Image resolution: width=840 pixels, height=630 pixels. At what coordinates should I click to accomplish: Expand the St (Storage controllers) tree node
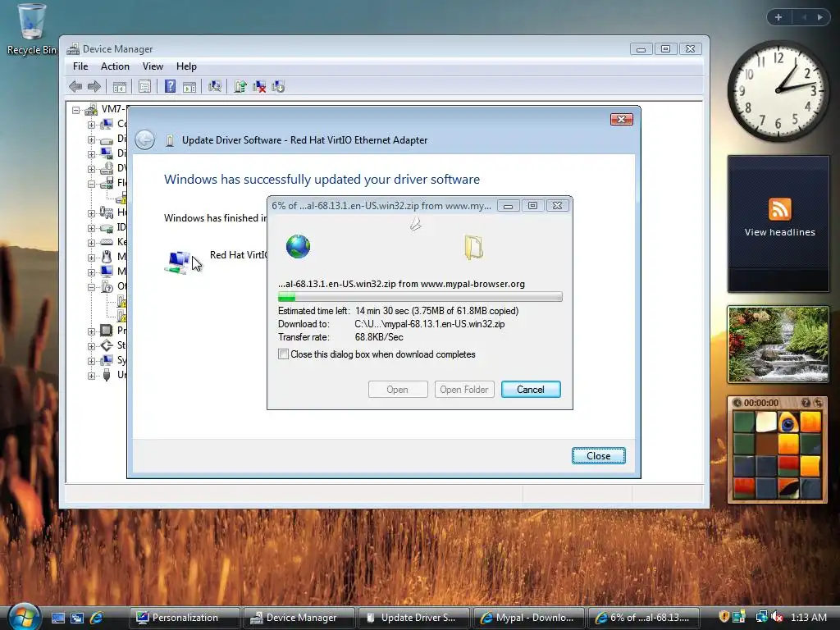point(91,346)
